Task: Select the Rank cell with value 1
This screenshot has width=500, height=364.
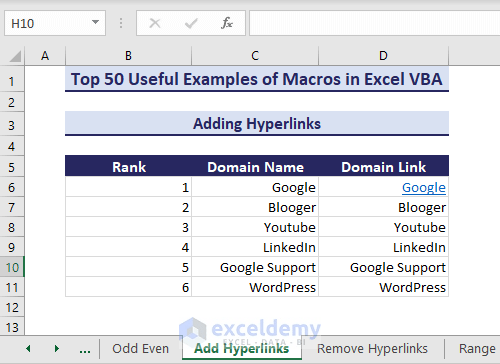Action: (129, 187)
